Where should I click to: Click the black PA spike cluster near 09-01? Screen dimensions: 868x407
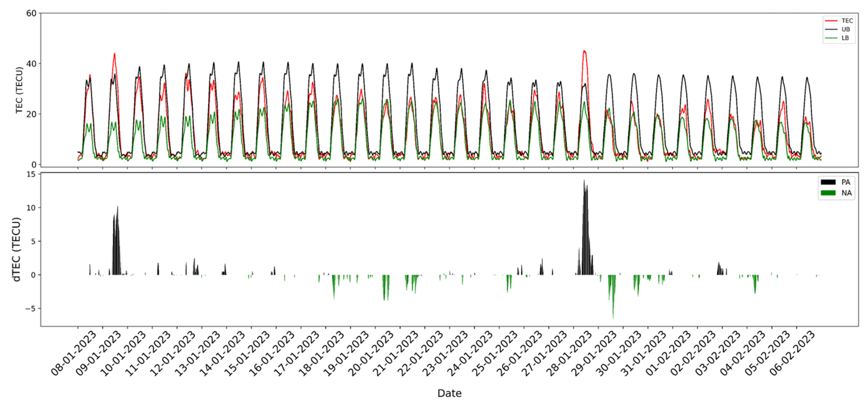pyautogui.click(x=116, y=246)
